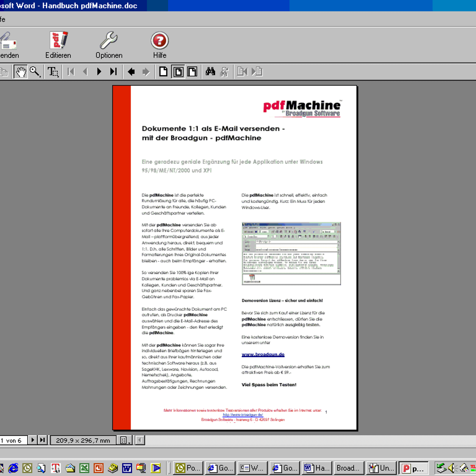This screenshot has height=476, width=476.
Task: Go to first page
Action: point(71,72)
